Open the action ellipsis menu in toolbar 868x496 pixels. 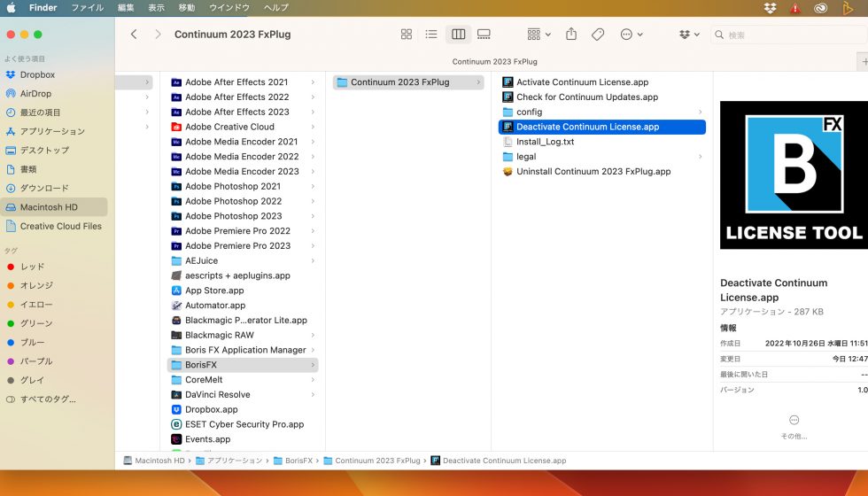(x=631, y=35)
